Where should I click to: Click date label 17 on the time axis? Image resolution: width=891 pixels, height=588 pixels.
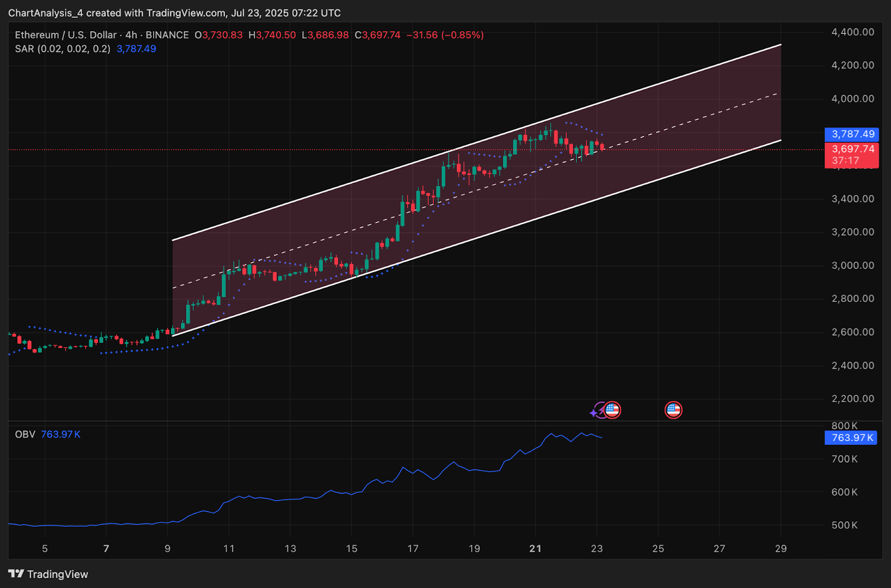(413, 549)
